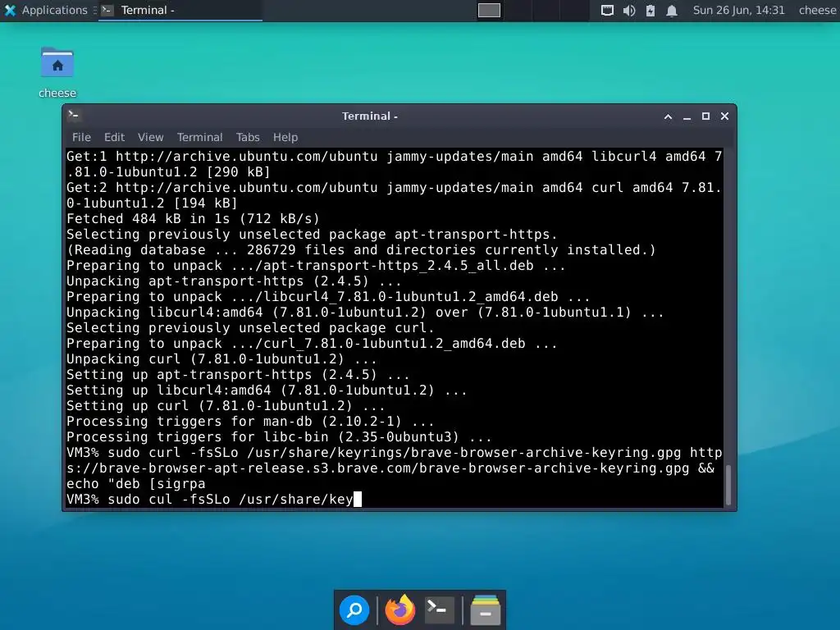Open the display settings tray icon

pyautogui.click(x=607, y=10)
